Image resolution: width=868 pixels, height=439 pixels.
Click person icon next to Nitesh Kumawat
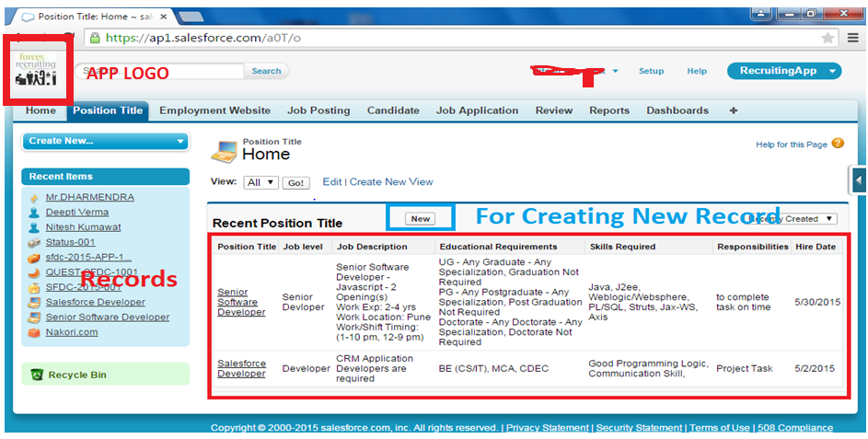34,227
